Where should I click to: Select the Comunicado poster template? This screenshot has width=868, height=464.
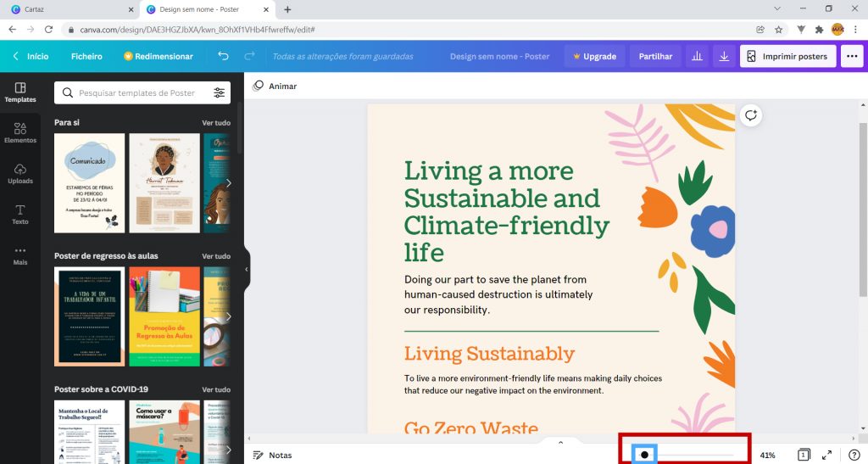90,182
